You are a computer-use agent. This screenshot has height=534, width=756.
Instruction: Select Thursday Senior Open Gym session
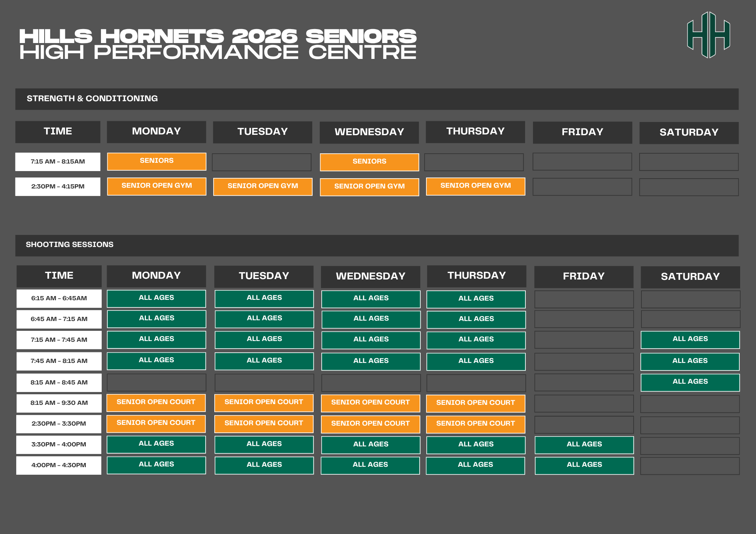(476, 186)
